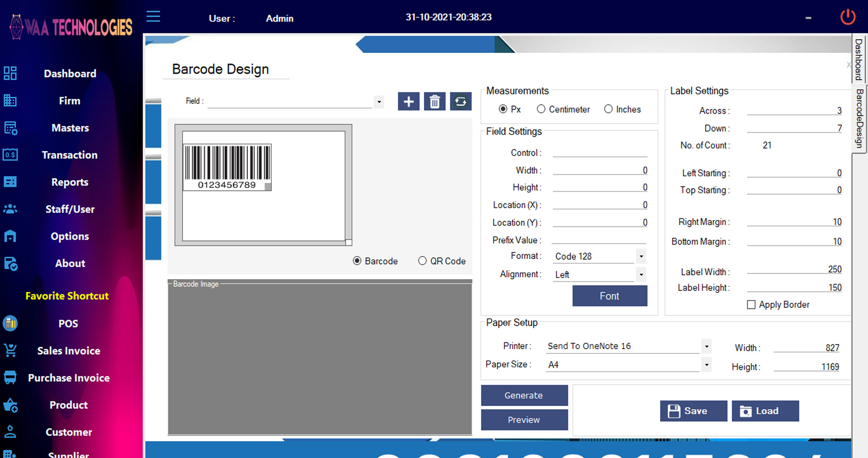The height and width of the screenshot is (458, 868).
Task: Click the Down input field
Action: pyautogui.click(x=794, y=128)
